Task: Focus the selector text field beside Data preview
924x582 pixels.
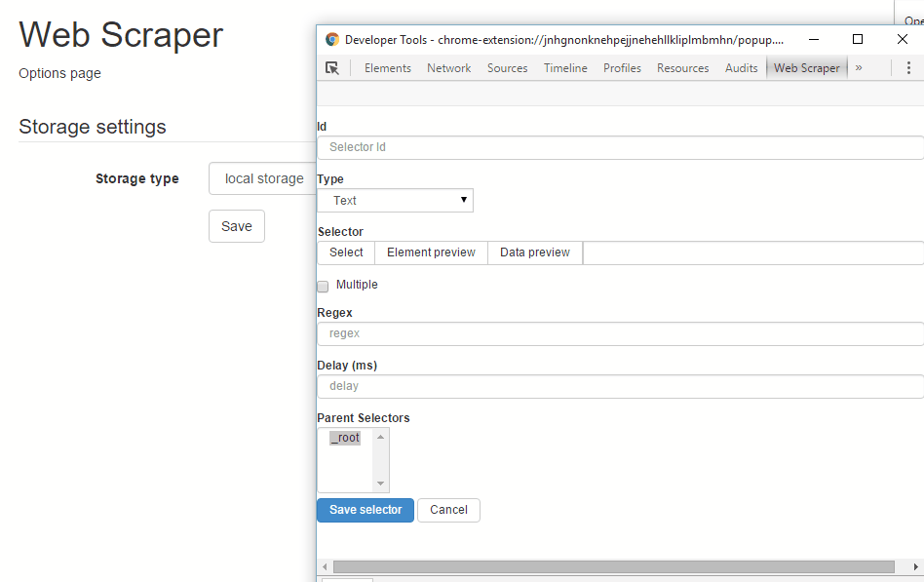Action: coord(753,252)
